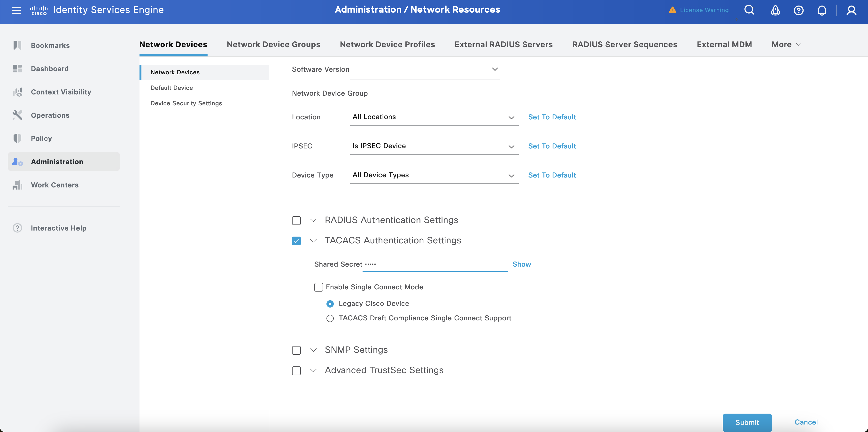Open the Location All Locations dropdown
Viewport: 868px width, 432px height.
coord(434,117)
